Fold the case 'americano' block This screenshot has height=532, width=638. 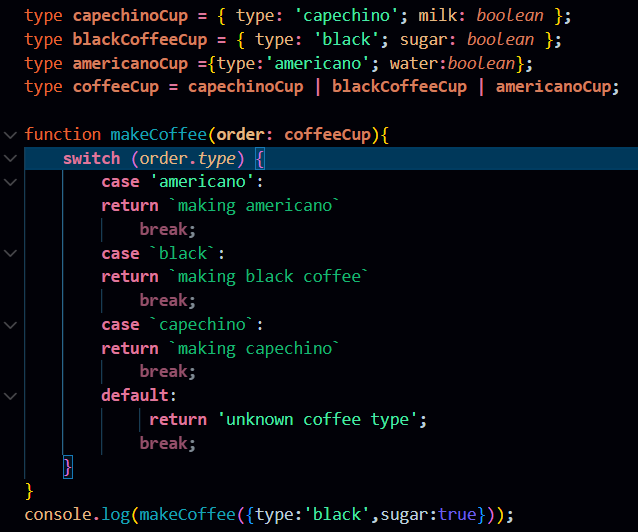10,182
